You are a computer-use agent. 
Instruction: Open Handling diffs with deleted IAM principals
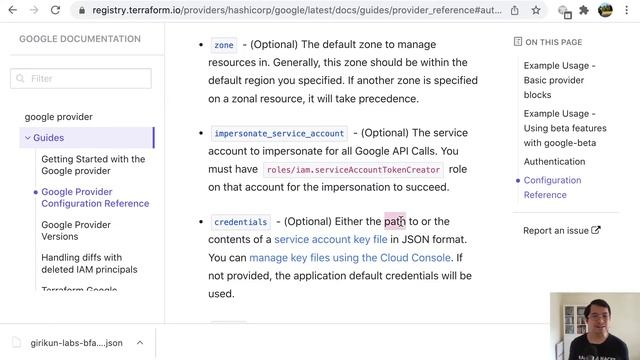[x=89, y=263]
